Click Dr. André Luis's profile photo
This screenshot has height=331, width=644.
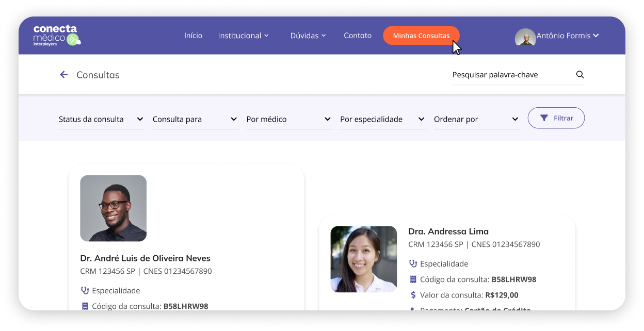tap(114, 208)
